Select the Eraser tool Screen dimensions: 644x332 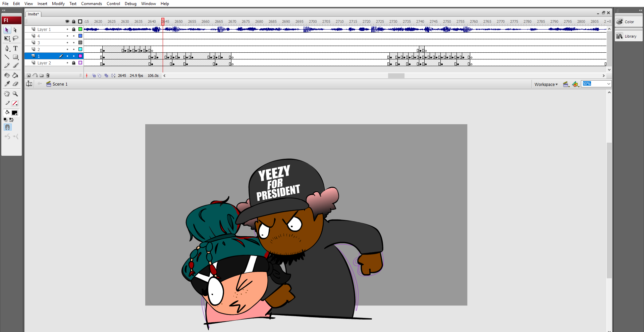coord(15,84)
